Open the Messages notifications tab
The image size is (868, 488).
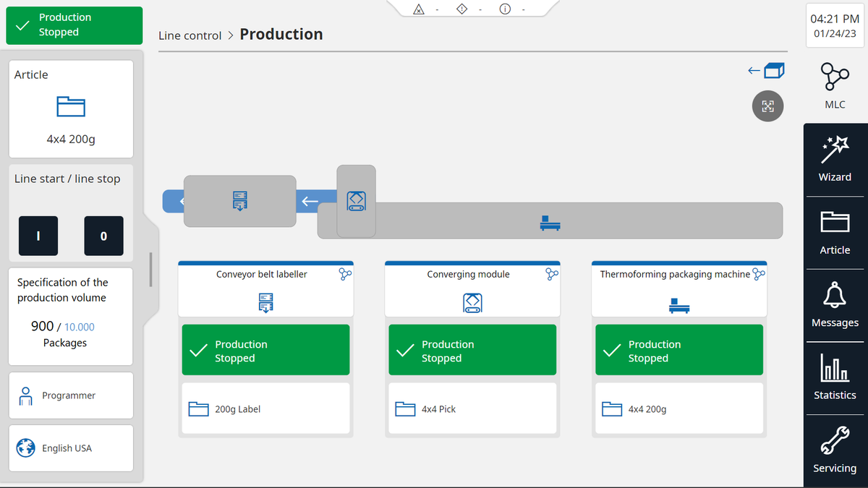point(835,305)
